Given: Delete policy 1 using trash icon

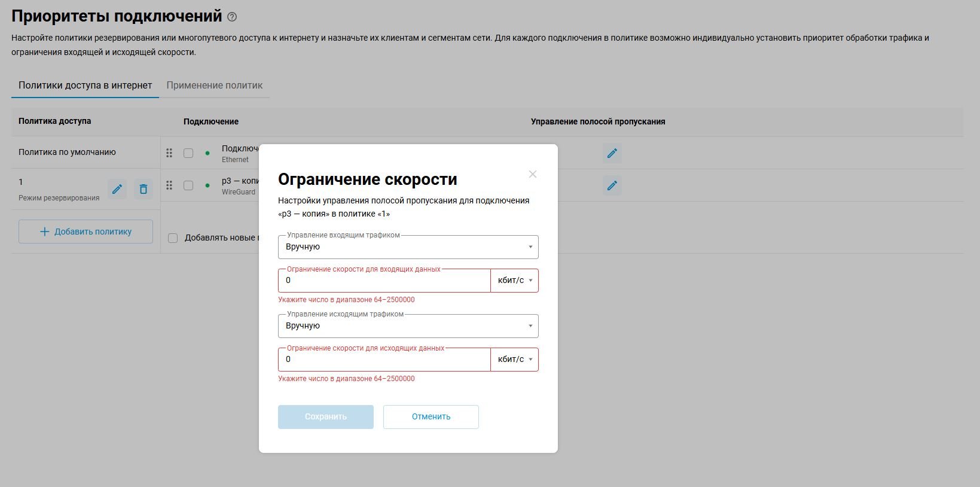Looking at the screenshot, I should [x=144, y=189].
